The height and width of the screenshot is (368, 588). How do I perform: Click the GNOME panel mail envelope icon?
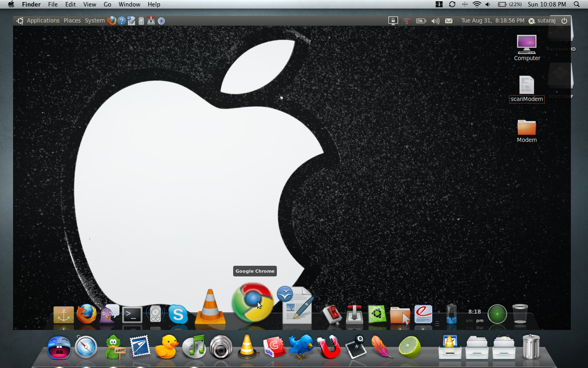[449, 20]
